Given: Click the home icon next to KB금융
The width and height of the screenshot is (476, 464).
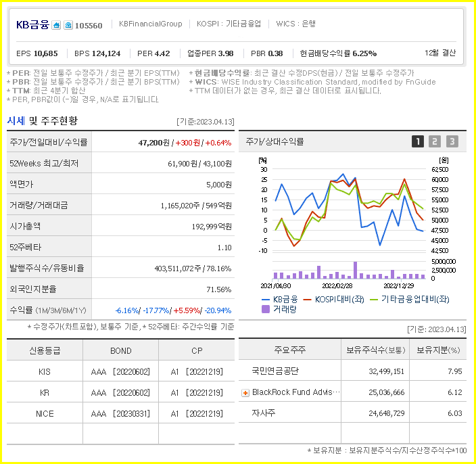Looking at the screenshot, I should pos(56,25).
